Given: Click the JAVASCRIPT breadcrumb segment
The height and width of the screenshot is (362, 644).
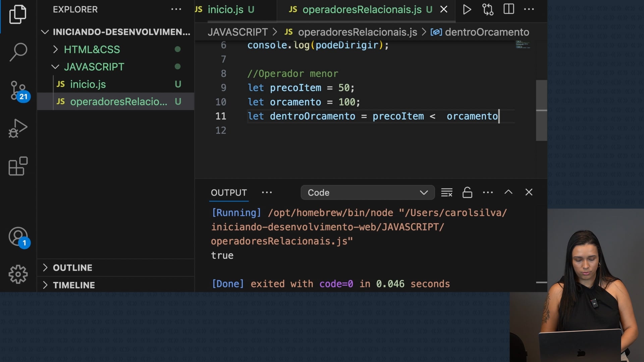Looking at the screenshot, I should click(237, 32).
